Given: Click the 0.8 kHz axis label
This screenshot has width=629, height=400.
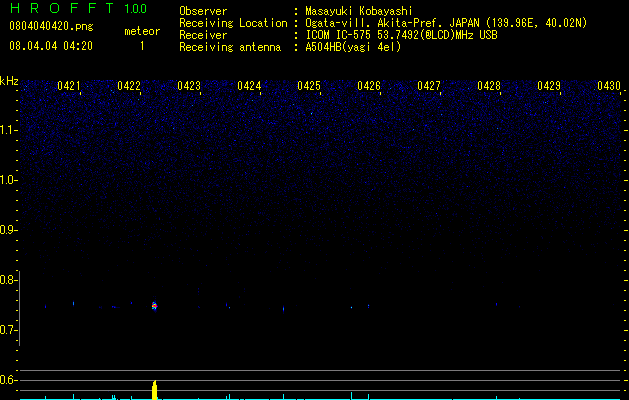Looking at the screenshot, I should [8, 280].
